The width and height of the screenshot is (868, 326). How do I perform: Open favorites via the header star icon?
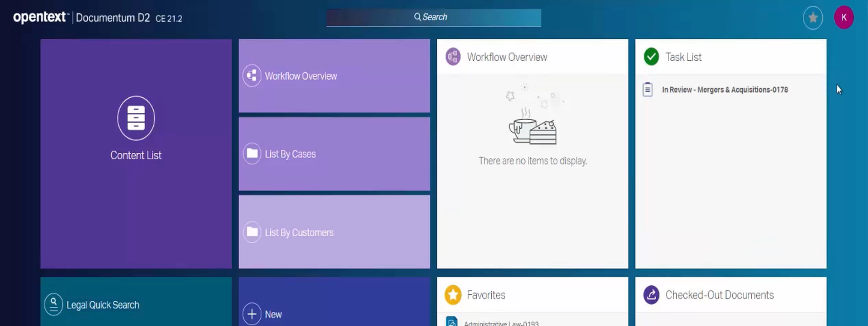[x=813, y=18]
